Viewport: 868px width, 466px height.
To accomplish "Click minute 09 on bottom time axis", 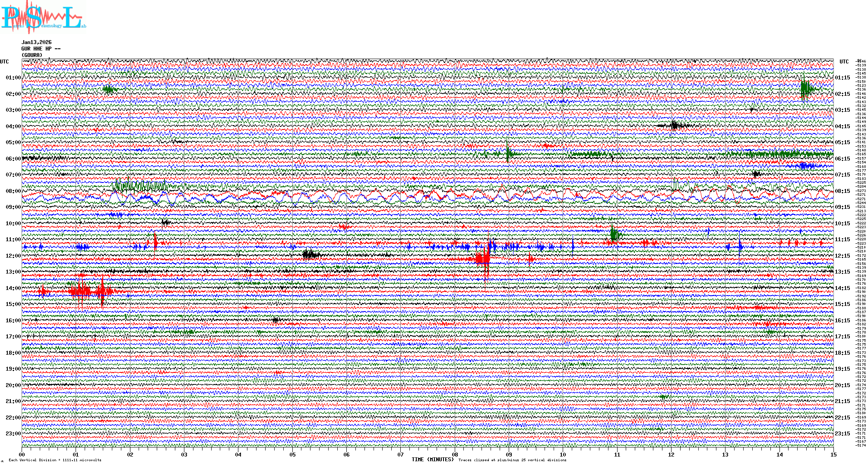I will 509,455.
